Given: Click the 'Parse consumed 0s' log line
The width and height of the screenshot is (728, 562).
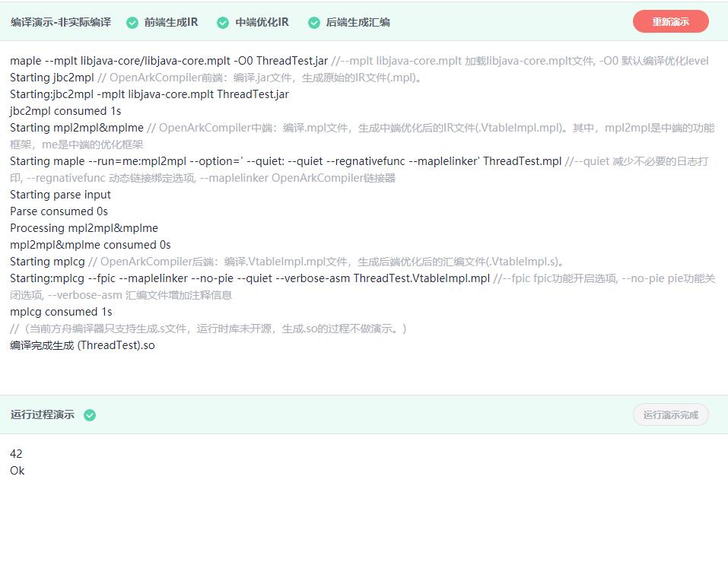Looking at the screenshot, I should tap(59, 211).
